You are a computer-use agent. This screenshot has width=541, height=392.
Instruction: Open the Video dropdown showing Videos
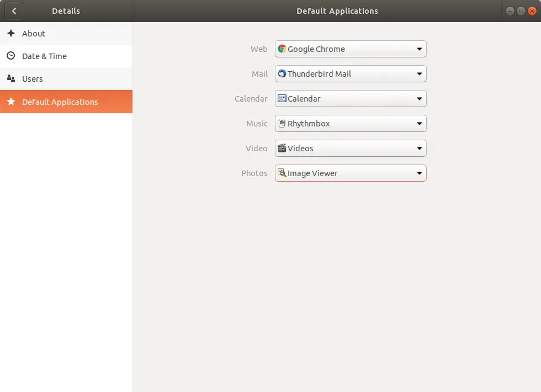(x=351, y=149)
